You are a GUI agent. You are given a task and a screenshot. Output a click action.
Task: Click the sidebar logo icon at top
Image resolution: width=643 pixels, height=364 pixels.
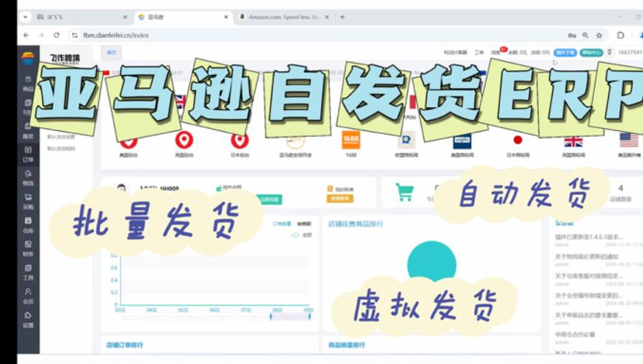tap(28, 58)
